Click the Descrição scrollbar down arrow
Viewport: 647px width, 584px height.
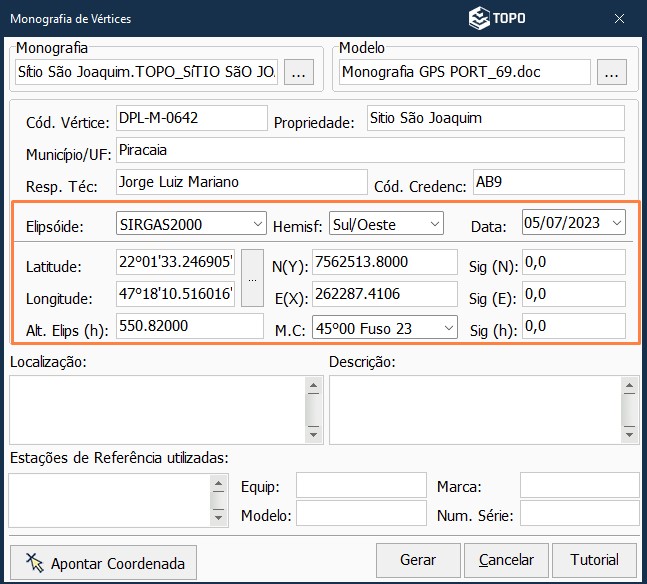(629, 435)
